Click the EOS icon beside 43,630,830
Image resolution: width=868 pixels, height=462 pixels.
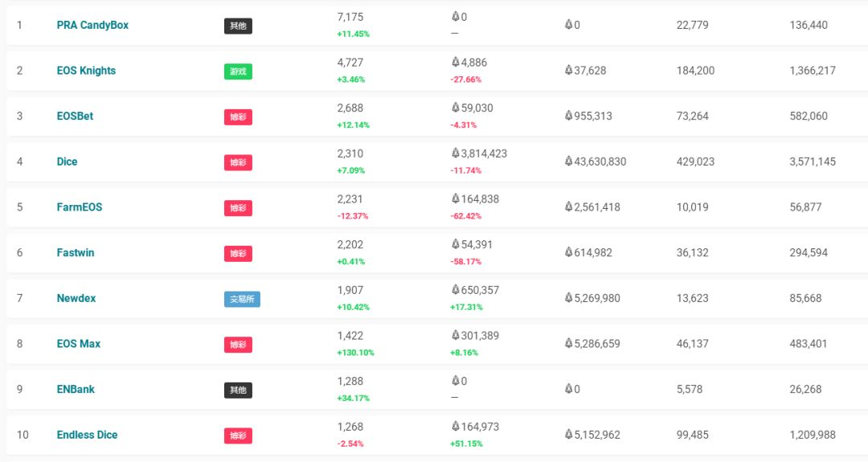(x=568, y=161)
